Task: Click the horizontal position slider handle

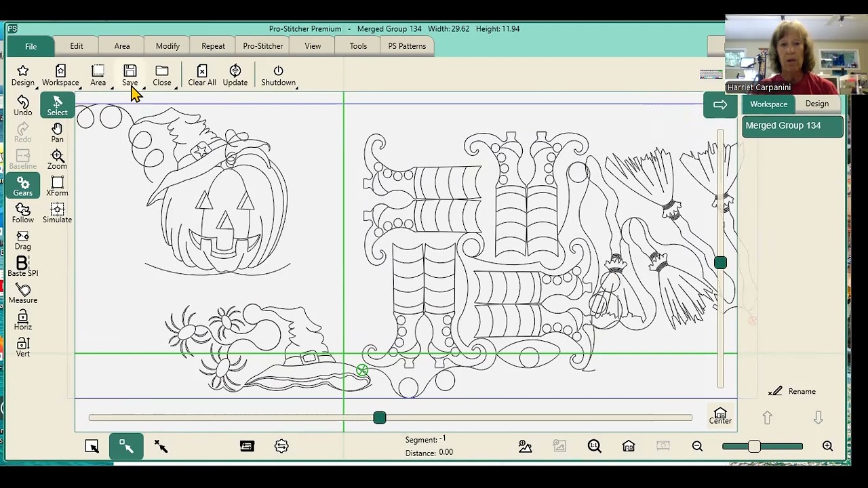Action: (x=380, y=418)
